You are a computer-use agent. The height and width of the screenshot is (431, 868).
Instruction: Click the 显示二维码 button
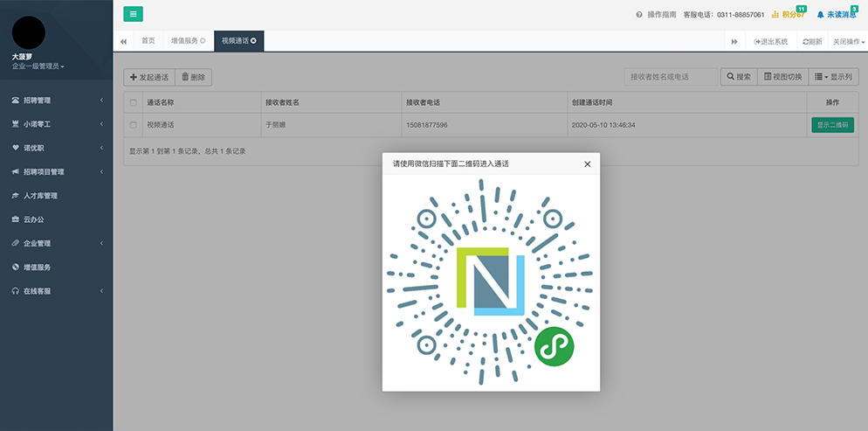(x=832, y=125)
